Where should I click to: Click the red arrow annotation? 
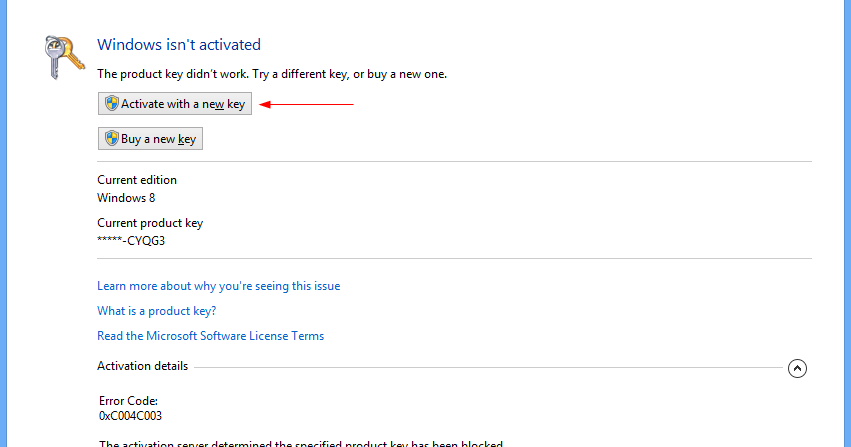coord(306,104)
